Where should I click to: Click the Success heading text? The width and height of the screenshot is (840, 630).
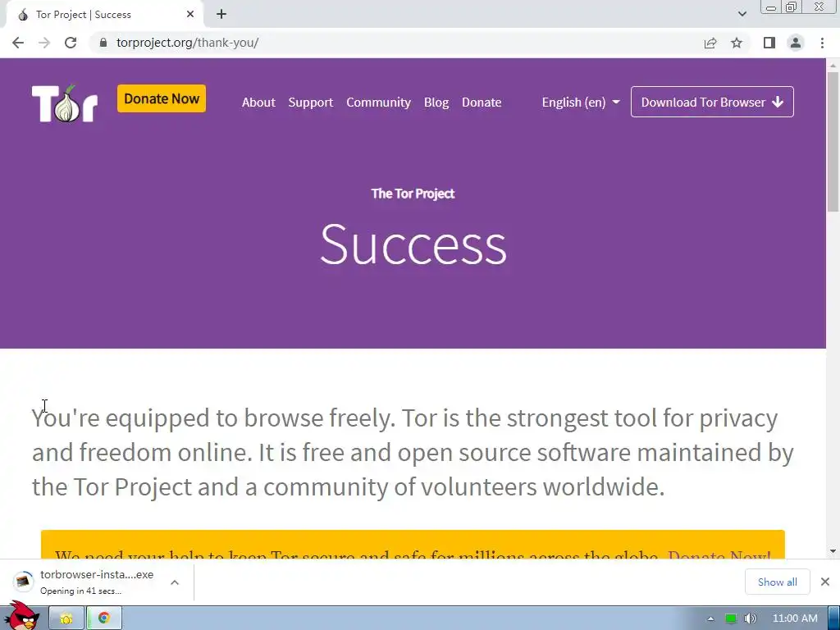click(x=413, y=244)
